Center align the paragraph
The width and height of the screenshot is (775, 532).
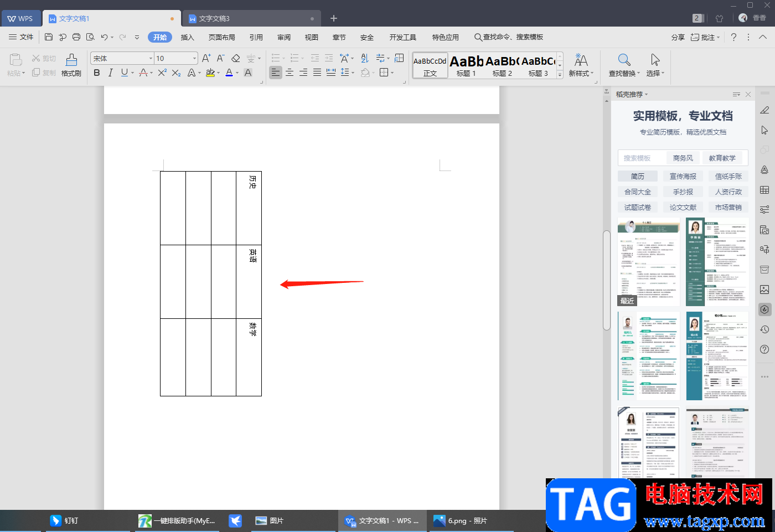point(290,73)
